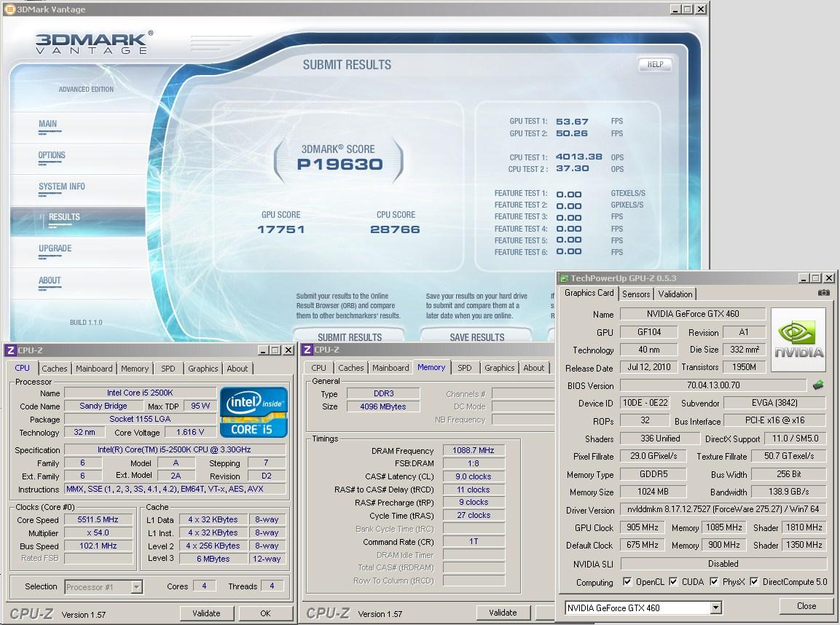
Task: Click the BIOS save chip icon in GPU-Z
Action: (x=817, y=385)
